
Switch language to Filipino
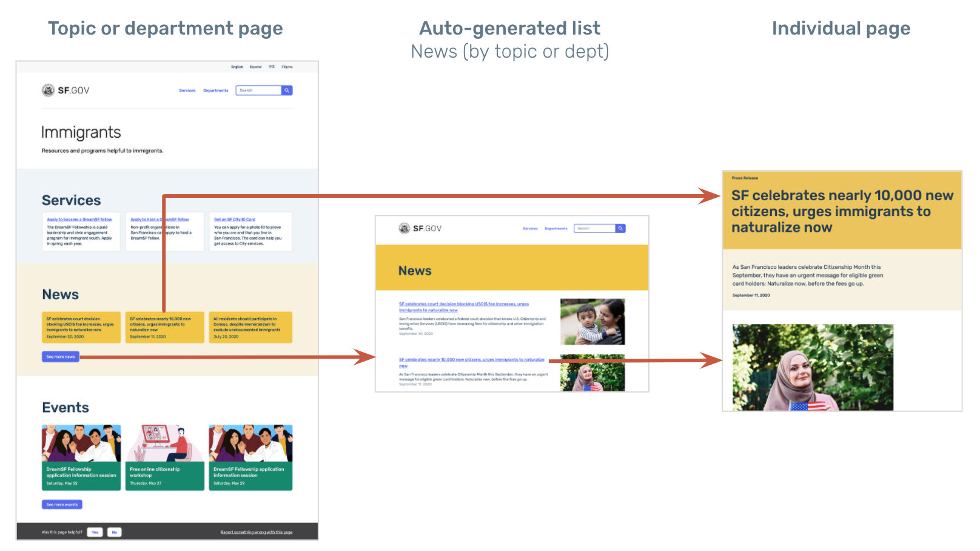coord(287,67)
